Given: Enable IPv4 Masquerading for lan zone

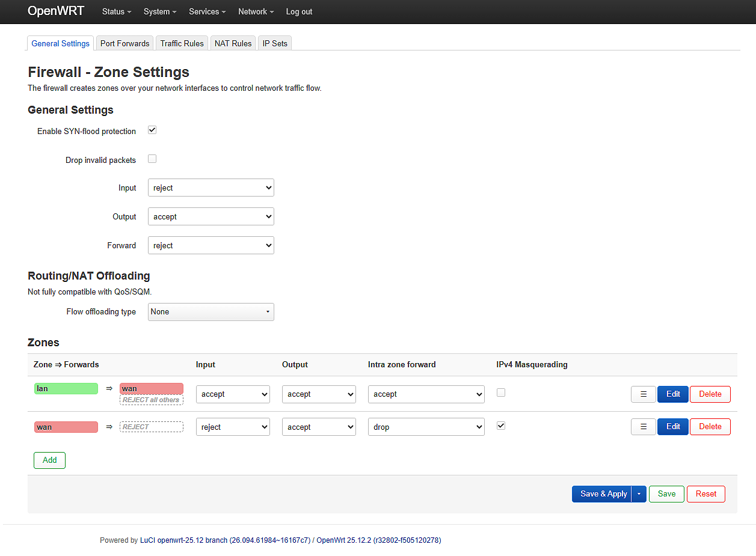Looking at the screenshot, I should click(x=501, y=393).
